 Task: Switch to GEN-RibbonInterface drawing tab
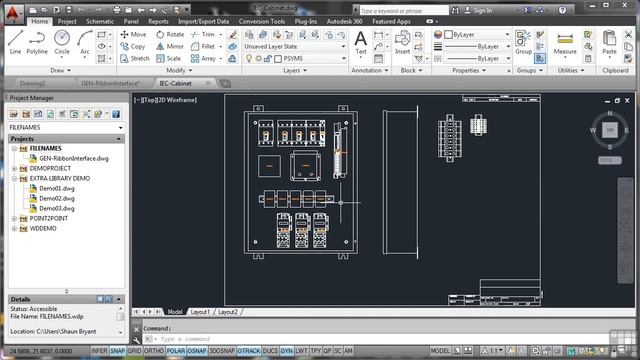(111, 83)
